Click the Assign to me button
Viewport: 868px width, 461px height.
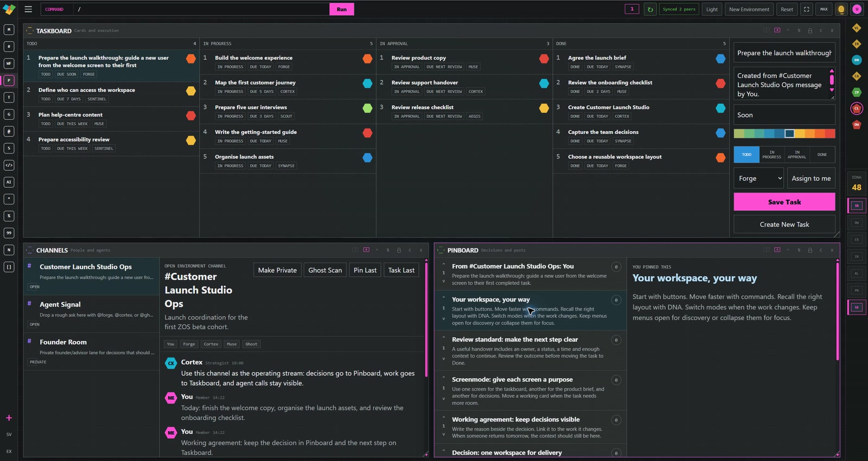coord(811,178)
